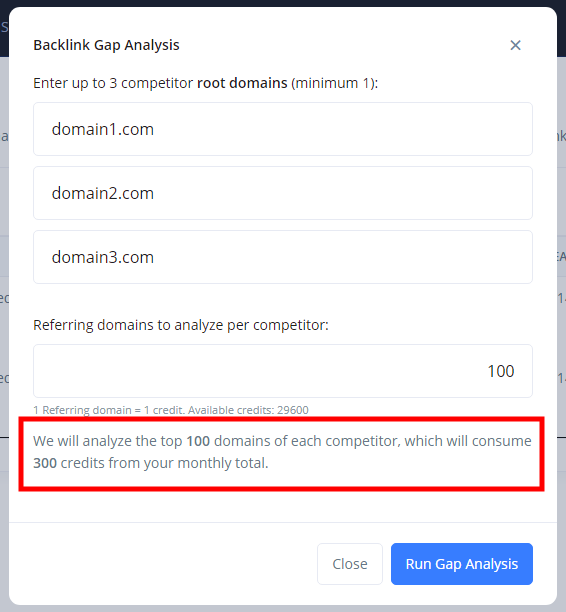Click the 'domains of each competitor' phrase
566x612 pixels.
pyautogui.click(x=307, y=441)
